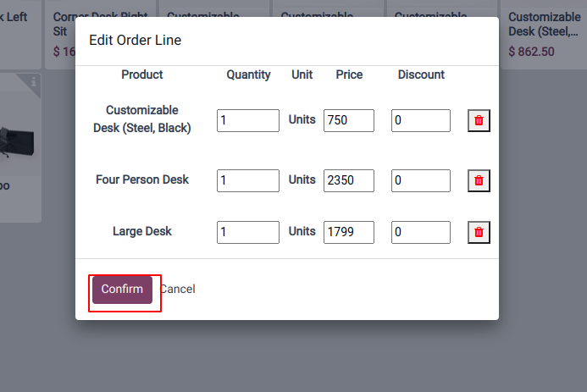
Task: Click discount input for Large Desk
Action: [420, 232]
